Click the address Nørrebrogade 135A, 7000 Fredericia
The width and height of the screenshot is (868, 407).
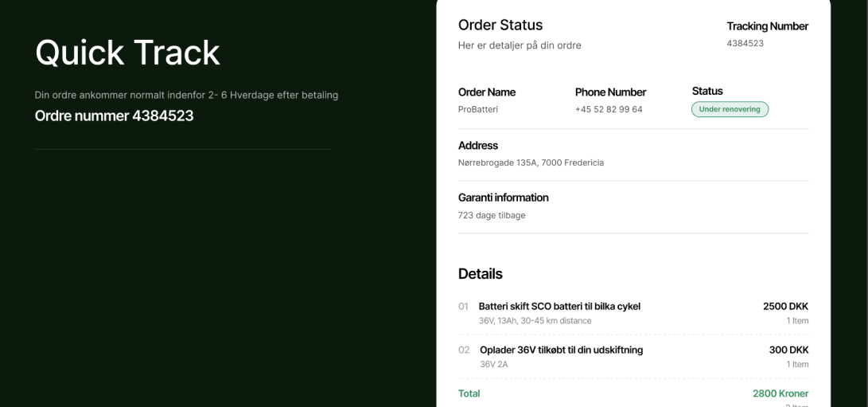point(531,162)
